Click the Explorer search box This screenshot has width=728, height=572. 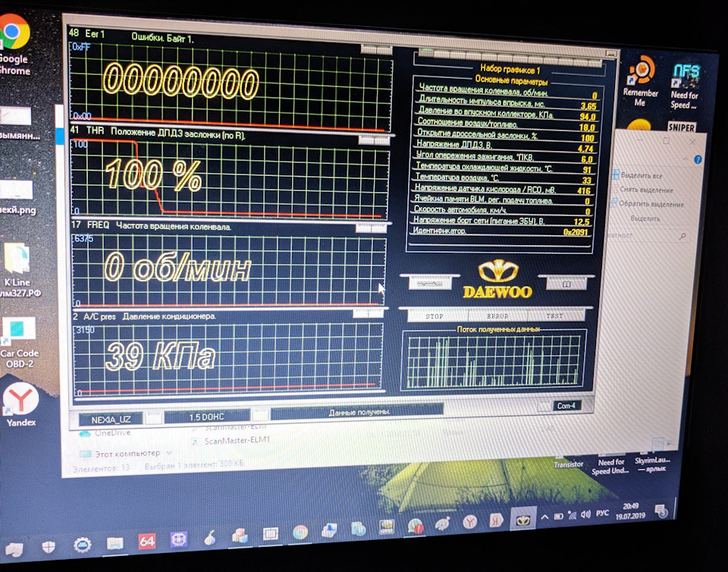coord(647,235)
